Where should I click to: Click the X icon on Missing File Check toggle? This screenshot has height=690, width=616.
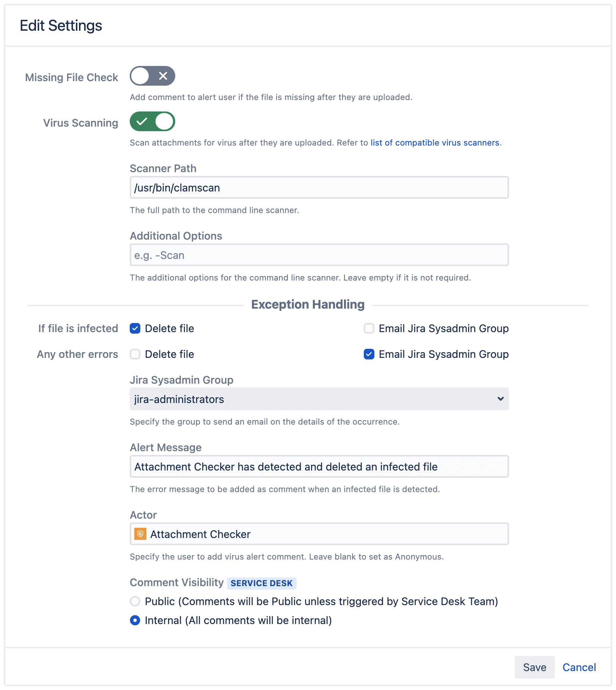point(163,76)
